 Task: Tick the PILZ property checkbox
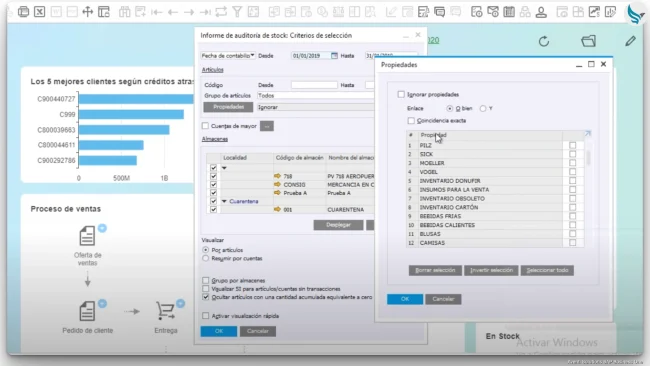pos(572,145)
